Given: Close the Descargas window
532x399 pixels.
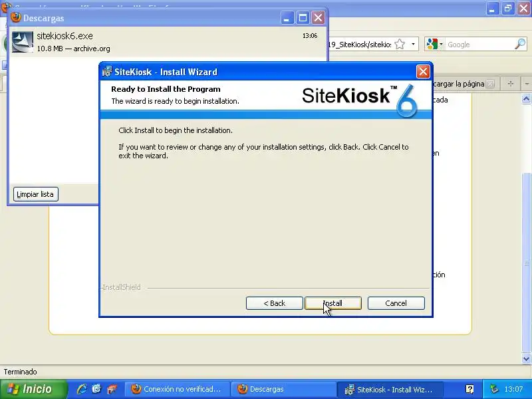Looking at the screenshot, I should [x=319, y=18].
